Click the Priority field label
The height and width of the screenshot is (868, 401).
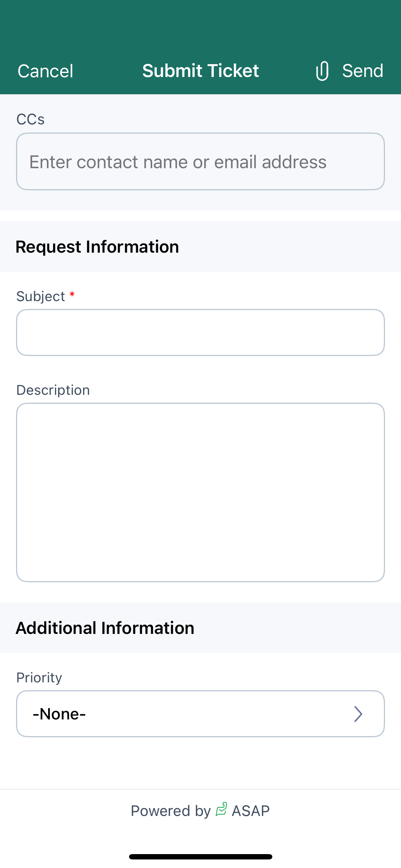(39, 677)
